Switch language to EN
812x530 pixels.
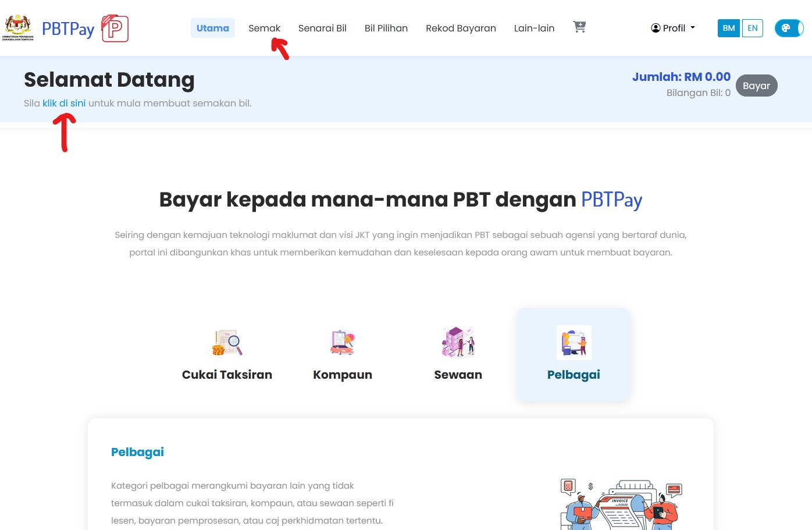[x=753, y=28]
